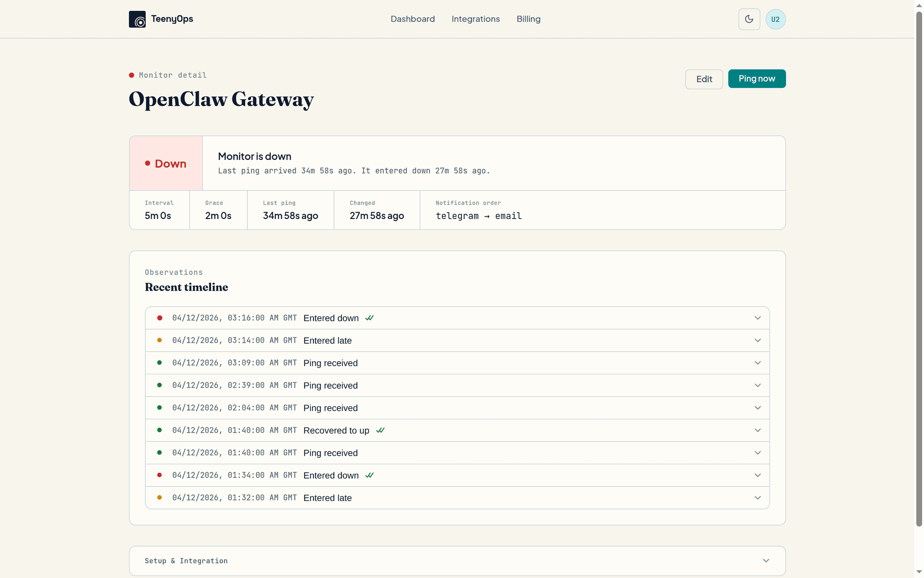Image resolution: width=924 pixels, height=578 pixels.
Task: Click the Grace value 2m 0s
Action: [x=218, y=216]
